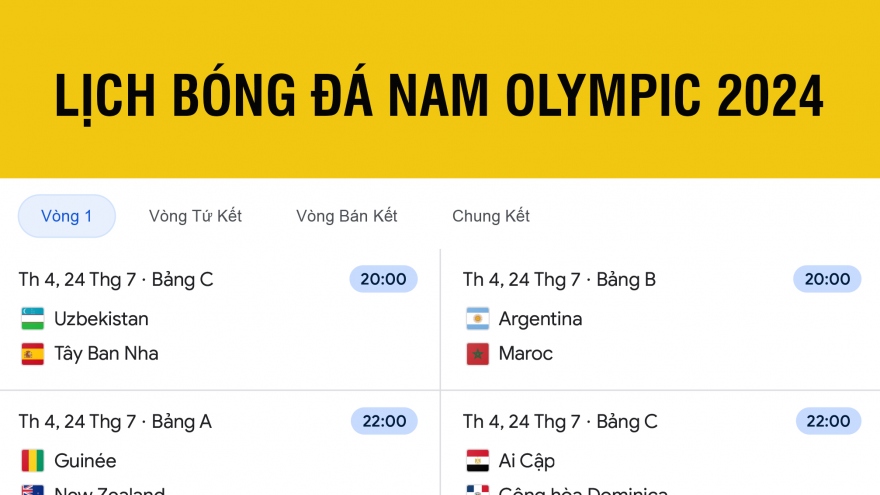This screenshot has width=880, height=495.
Task: Select the Vòng 1 tab
Action: [x=67, y=216]
